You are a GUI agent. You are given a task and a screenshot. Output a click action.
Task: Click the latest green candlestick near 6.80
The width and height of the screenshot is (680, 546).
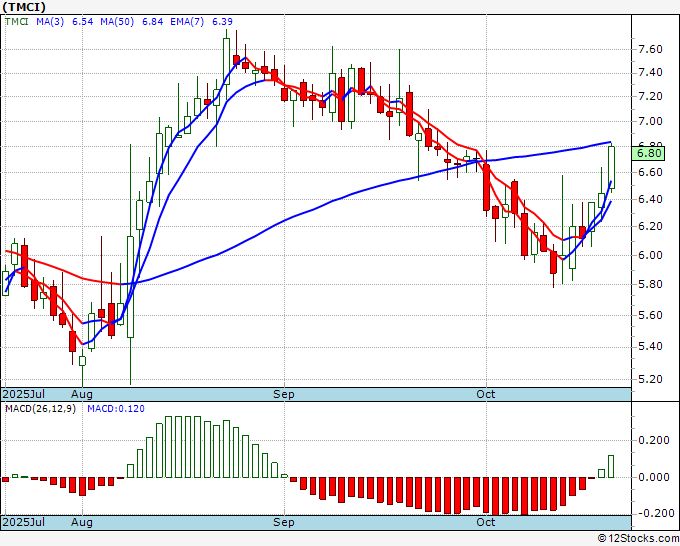[611, 167]
